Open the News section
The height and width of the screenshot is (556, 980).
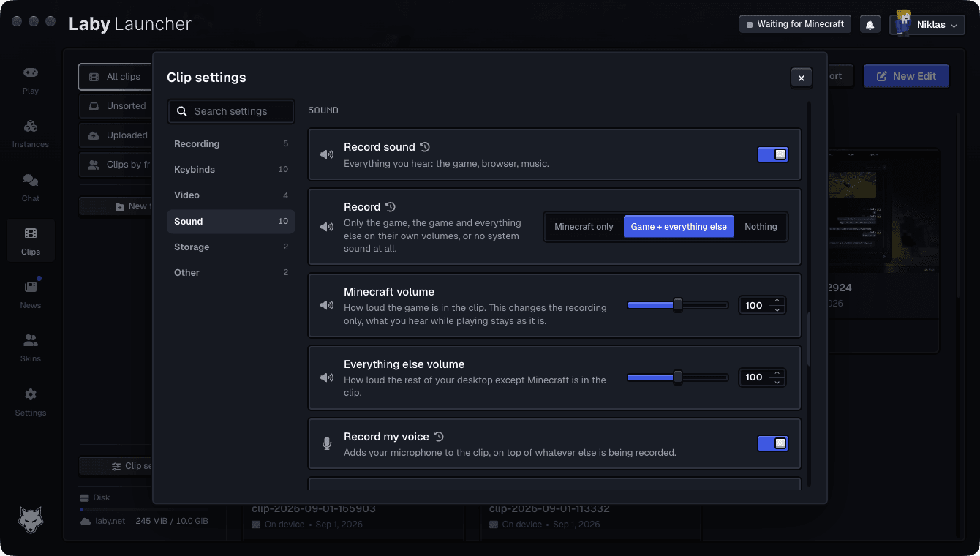tap(30, 295)
